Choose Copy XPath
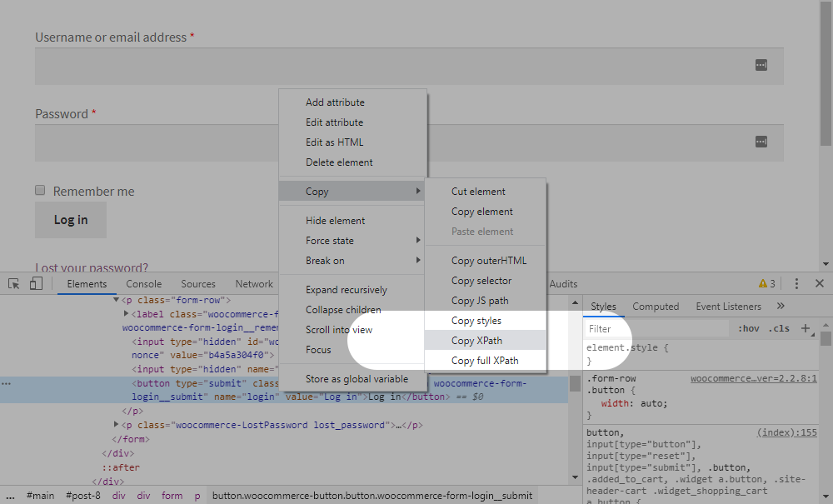This screenshot has width=833, height=504. click(x=486, y=341)
